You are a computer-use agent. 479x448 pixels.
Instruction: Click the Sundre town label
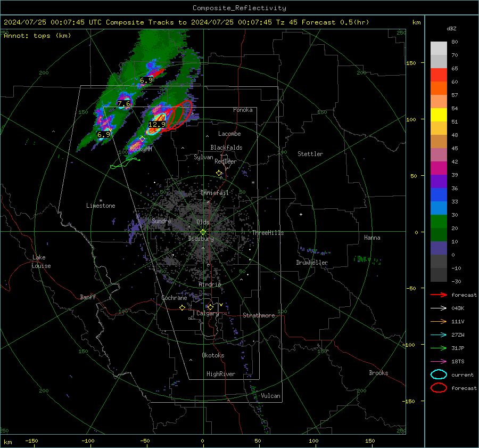click(161, 221)
